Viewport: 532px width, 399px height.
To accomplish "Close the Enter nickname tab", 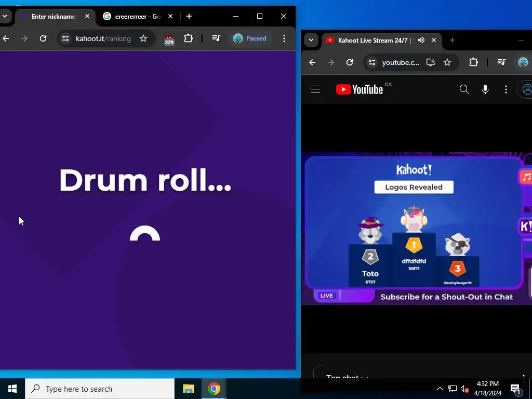I will coord(87,16).
